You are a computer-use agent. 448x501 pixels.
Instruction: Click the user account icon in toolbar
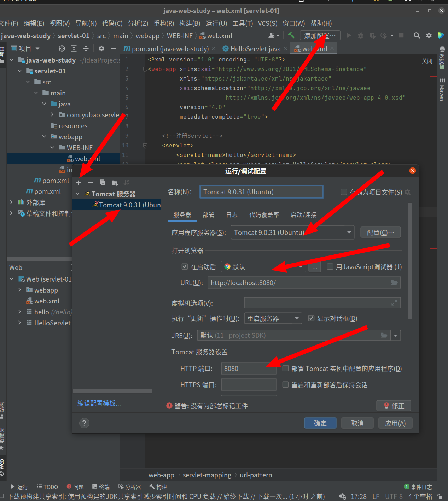(x=274, y=35)
